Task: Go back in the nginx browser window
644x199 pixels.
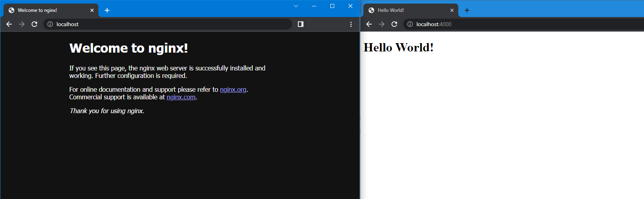Action: coord(9,24)
